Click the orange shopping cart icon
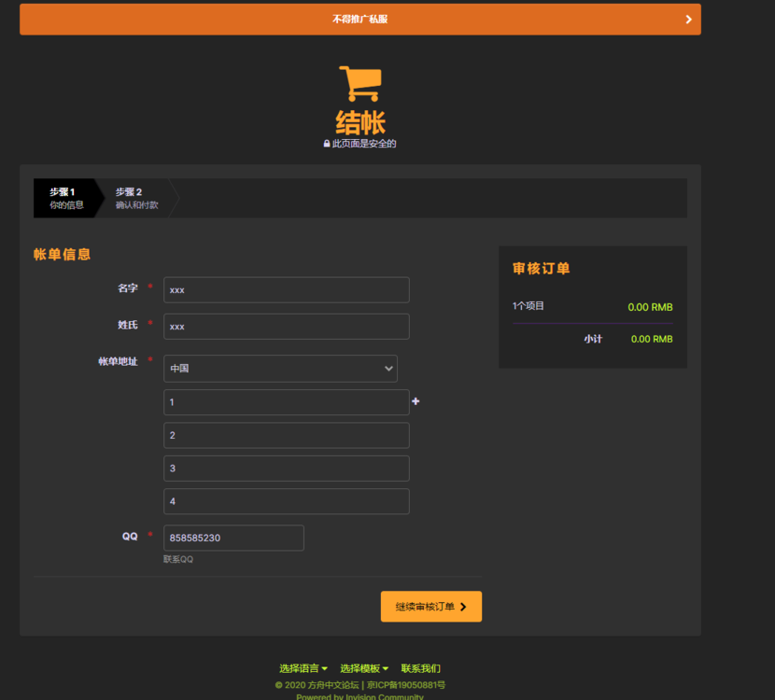Image resolution: width=775 pixels, height=700 pixels. [x=359, y=84]
